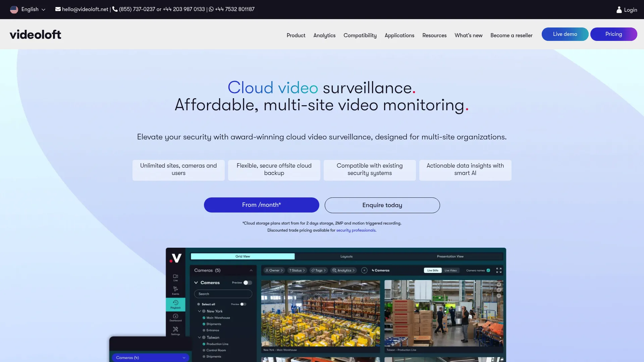The width and height of the screenshot is (644, 362).
Task: Click the Actionable data insights card
Action: click(x=465, y=170)
